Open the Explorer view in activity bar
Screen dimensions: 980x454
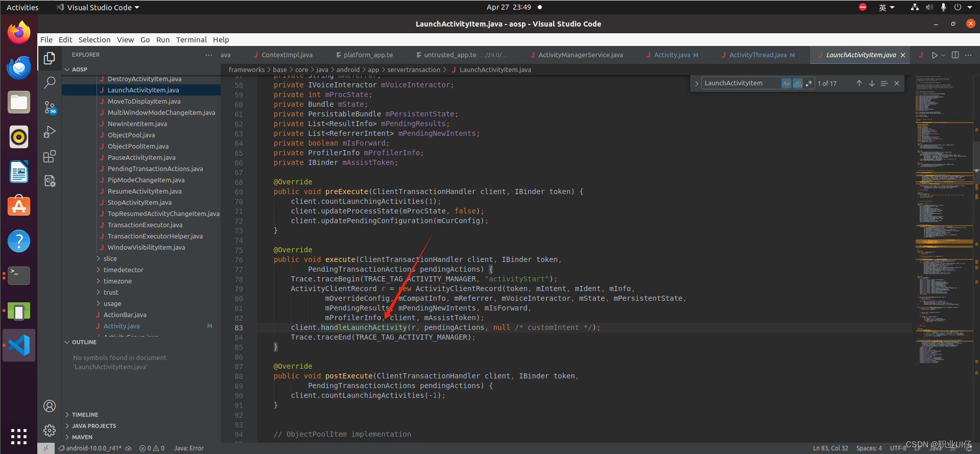click(x=50, y=58)
